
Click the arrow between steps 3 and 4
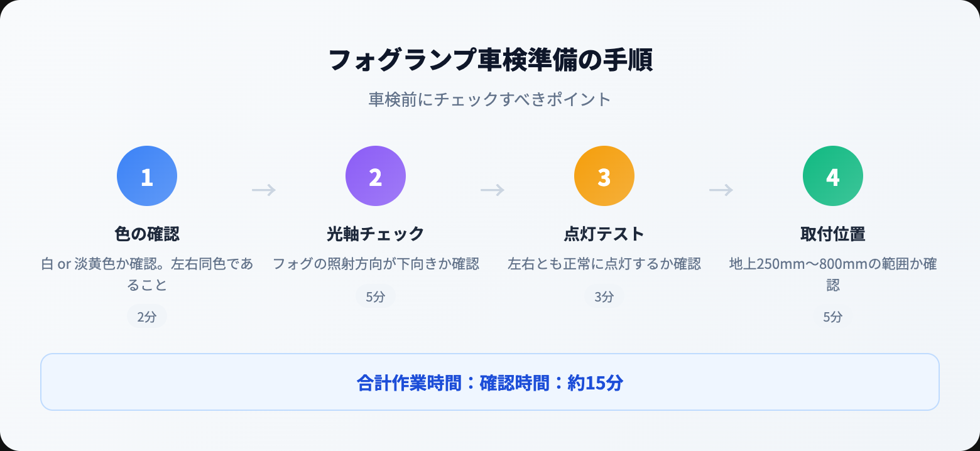[x=721, y=190]
